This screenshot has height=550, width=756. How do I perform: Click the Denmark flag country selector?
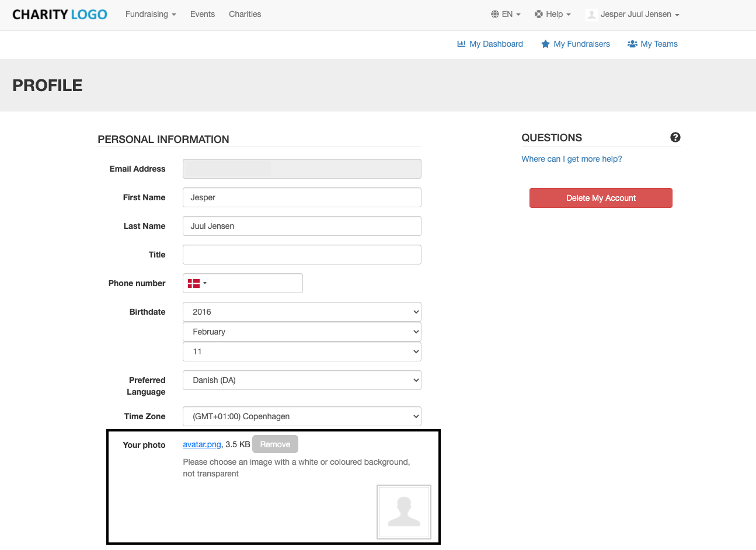click(x=197, y=283)
